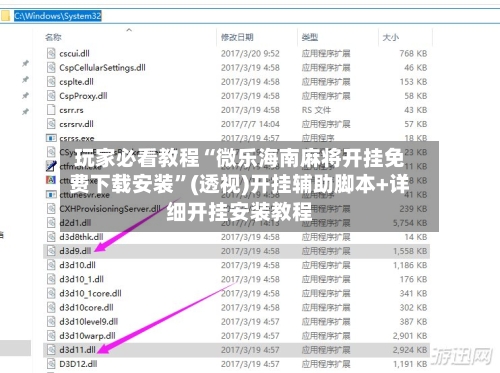
Task: Select the csplte.dll file name
Action: pos(76,82)
